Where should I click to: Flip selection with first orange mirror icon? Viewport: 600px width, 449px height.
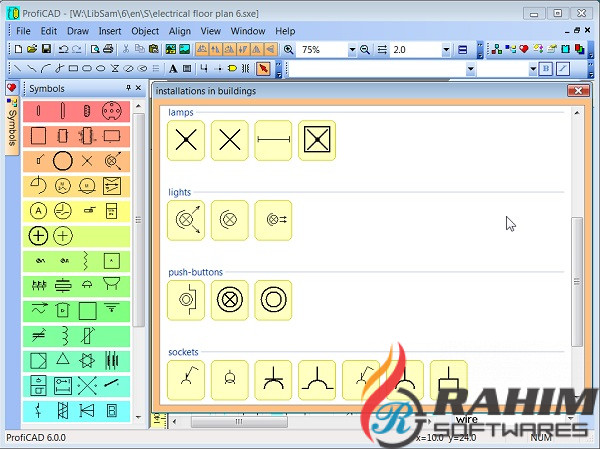(202, 49)
